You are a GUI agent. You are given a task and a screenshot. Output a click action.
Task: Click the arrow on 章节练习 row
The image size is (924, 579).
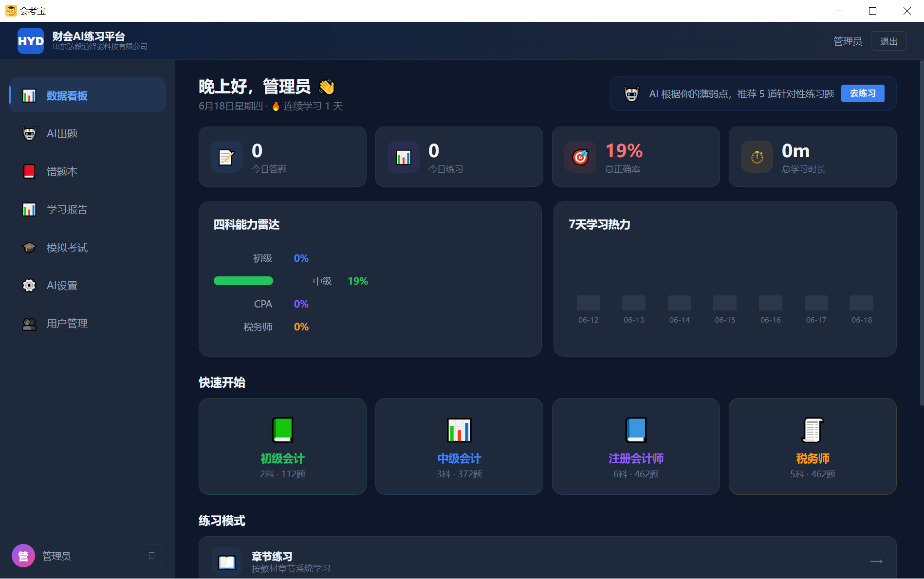[x=876, y=561]
